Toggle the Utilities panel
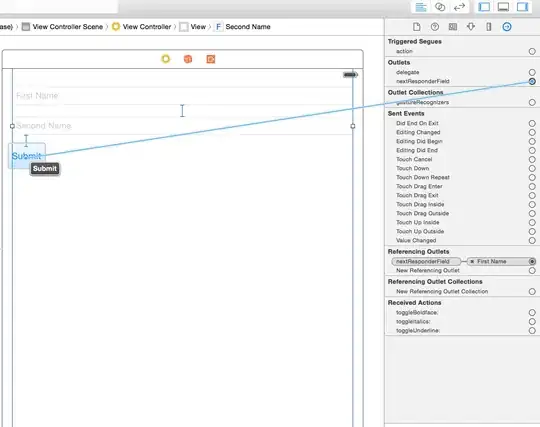Screen dimensions: 540x427 (x=522, y=7)
